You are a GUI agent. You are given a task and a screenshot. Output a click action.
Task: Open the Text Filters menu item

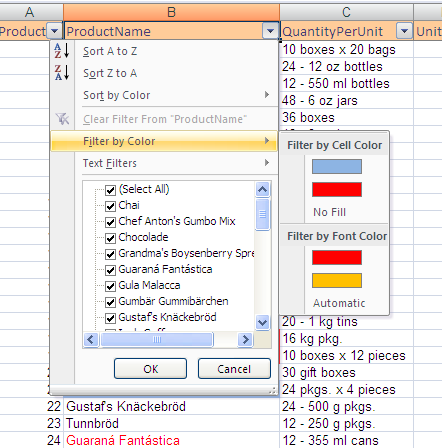(164, 163)
